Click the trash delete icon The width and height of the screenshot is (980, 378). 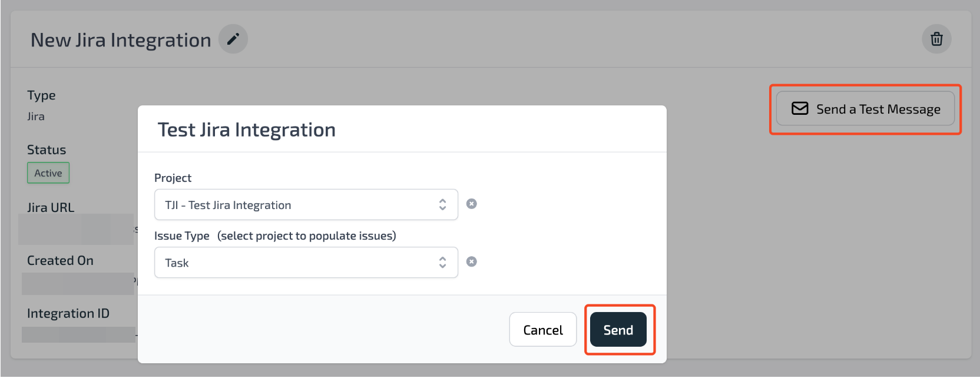pos(936,39)
